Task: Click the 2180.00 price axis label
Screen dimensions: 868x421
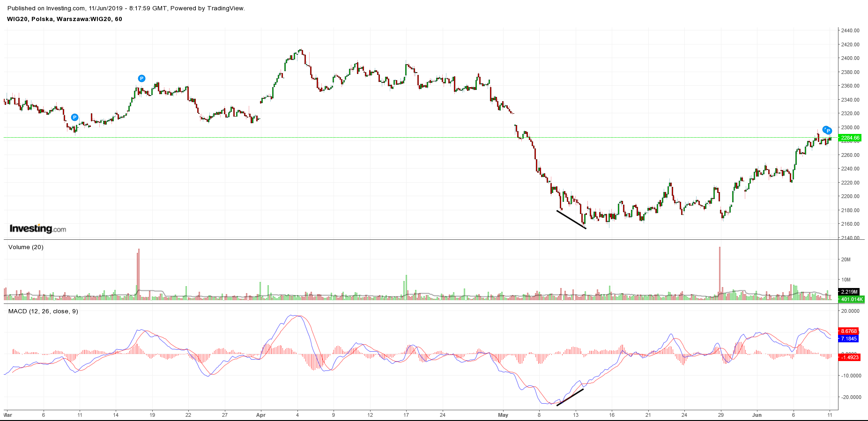Action: click(x=850, y=210)
